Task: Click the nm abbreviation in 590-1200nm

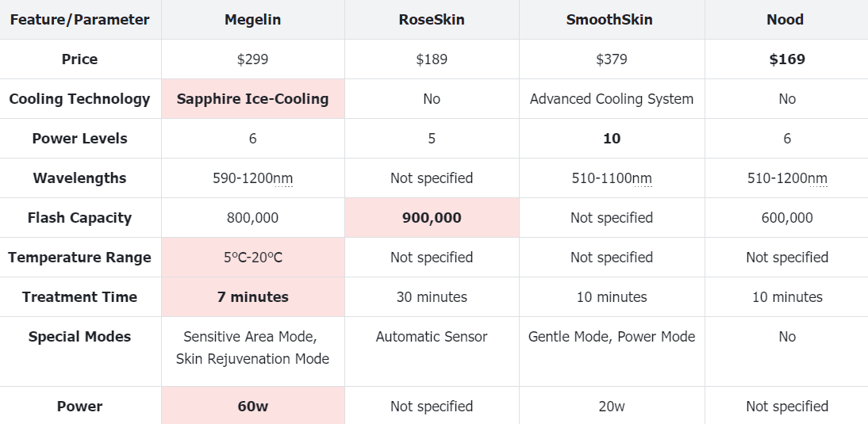Action: click(283, 178)
